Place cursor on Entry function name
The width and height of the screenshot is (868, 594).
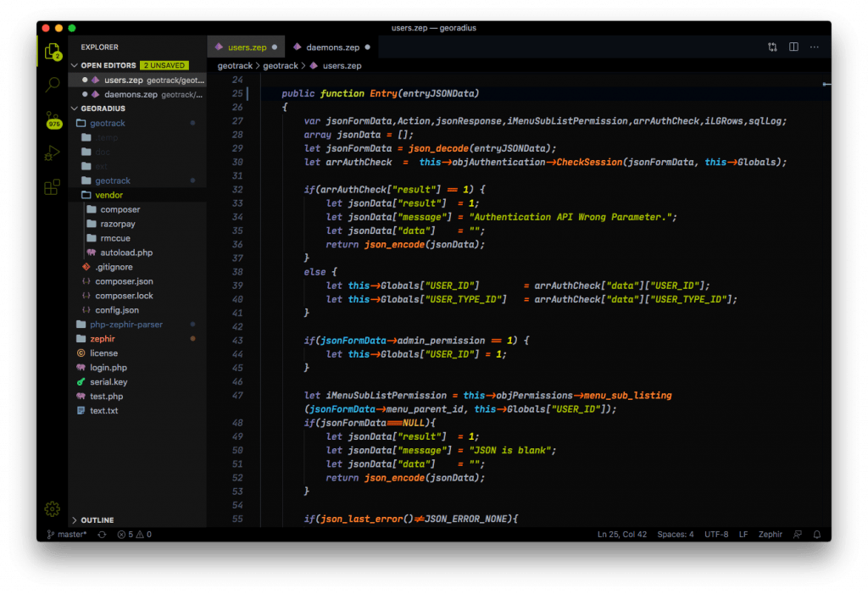[x=383, y=93]
